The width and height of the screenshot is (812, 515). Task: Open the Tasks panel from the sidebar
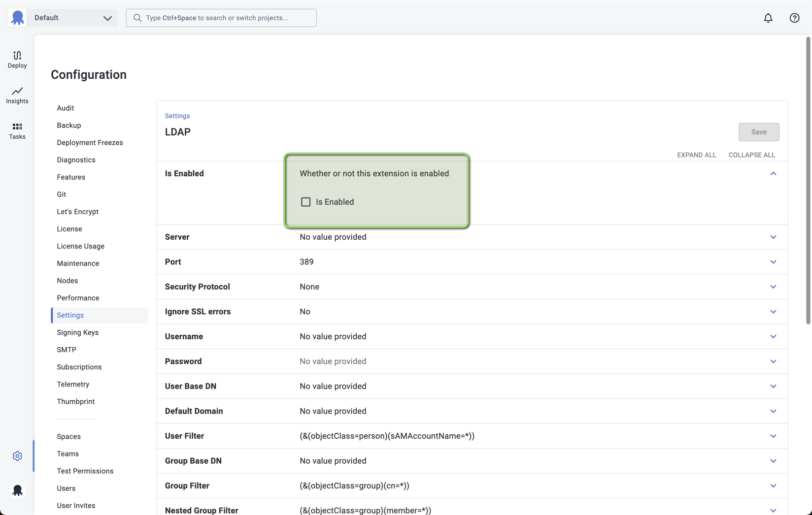(17, 131)
